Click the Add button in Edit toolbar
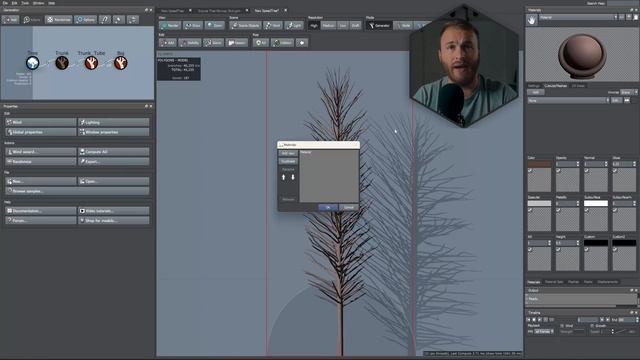 point(167,42)
